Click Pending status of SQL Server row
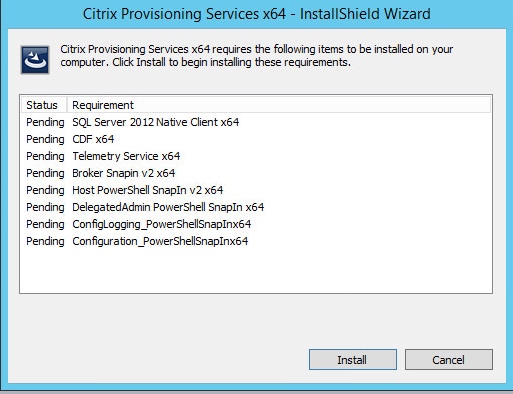Screen dimensions: 513x394 (x=45, y=122)
